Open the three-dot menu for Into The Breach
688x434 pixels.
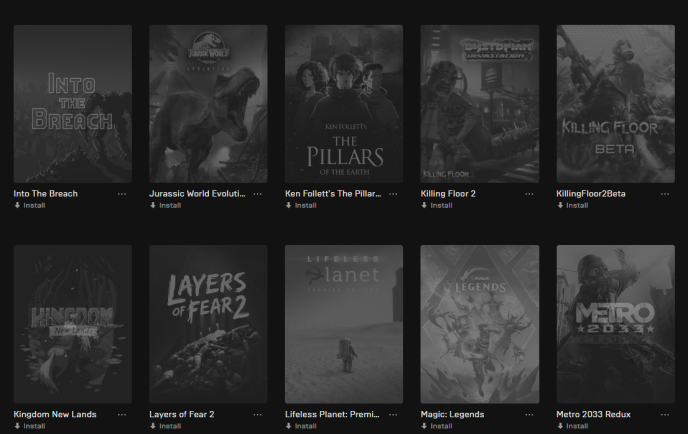[122, 194]
